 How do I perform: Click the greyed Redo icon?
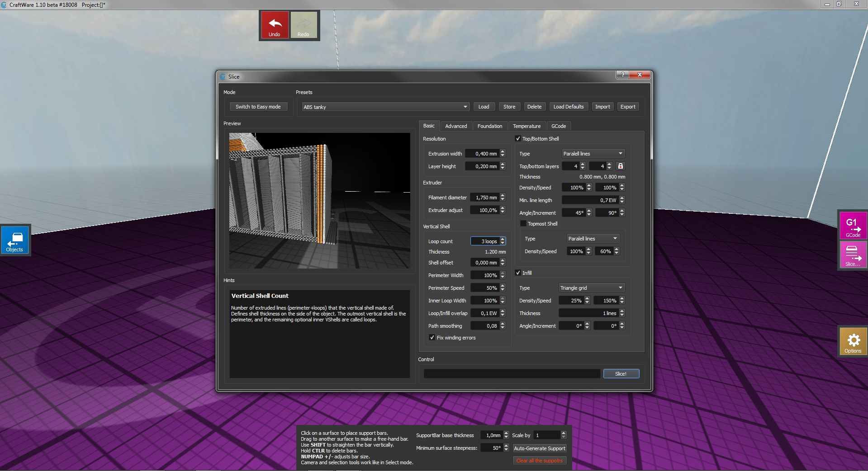(x=304, y=25)
